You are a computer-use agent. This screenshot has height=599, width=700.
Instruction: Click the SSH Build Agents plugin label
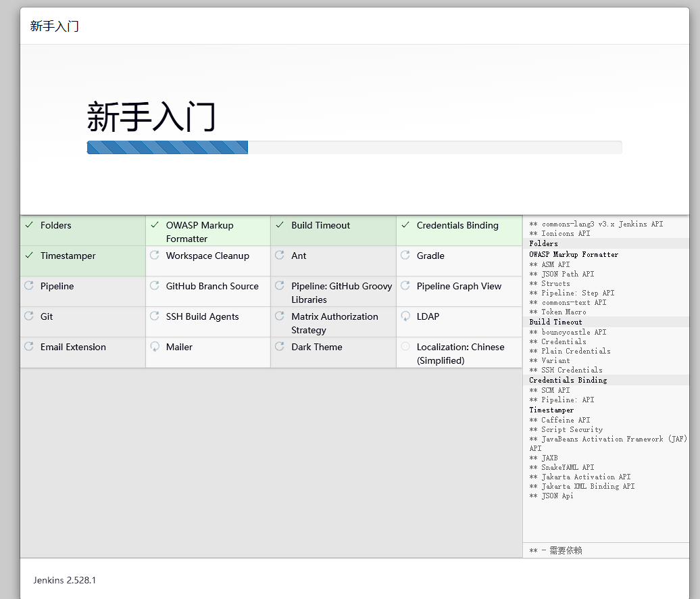tap(202, 317)
